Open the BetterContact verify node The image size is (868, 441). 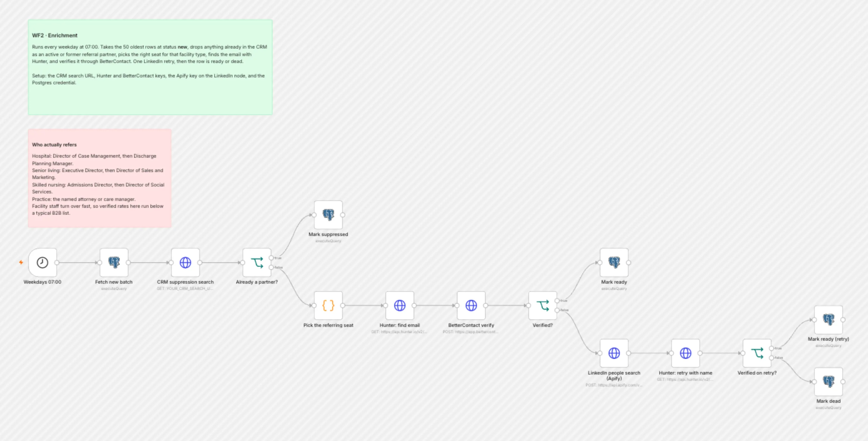click(471, 306)
